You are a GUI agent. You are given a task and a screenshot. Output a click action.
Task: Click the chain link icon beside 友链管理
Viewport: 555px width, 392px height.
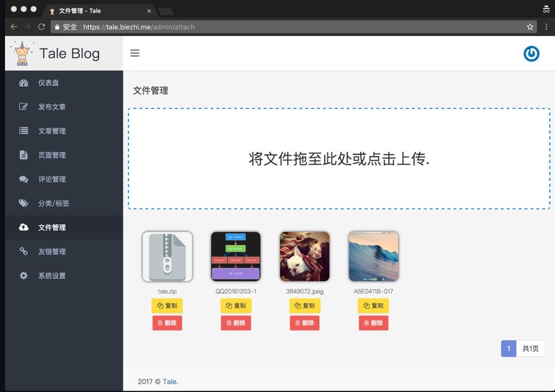click(24, 251)
